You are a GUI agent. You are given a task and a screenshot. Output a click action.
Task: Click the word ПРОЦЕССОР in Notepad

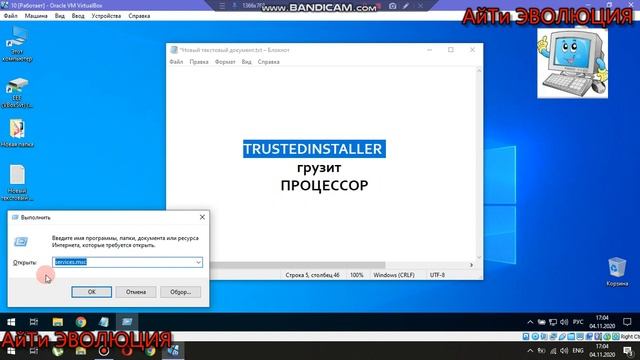pyautogui.click(x=324, y=186)
